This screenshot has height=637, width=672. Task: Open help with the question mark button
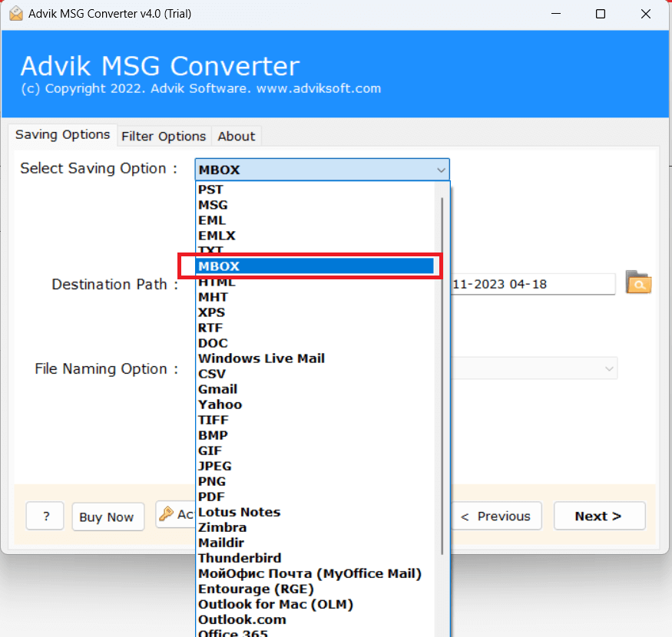coord(45,516)
